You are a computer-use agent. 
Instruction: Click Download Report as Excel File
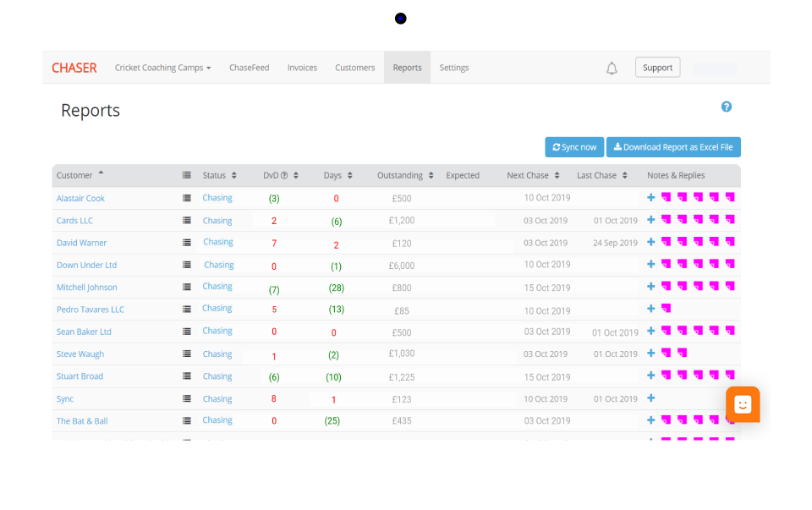coord(673,147)
